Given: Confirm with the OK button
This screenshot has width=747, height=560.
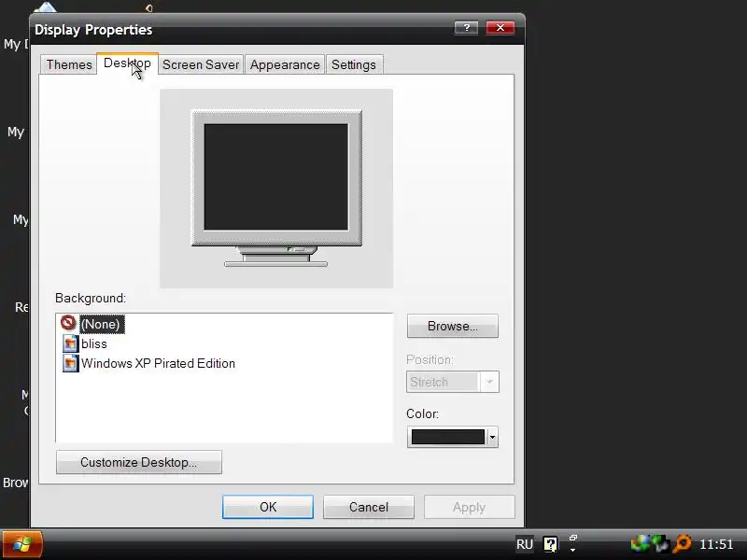Looking at the screenshot, I should coord(268,507).
